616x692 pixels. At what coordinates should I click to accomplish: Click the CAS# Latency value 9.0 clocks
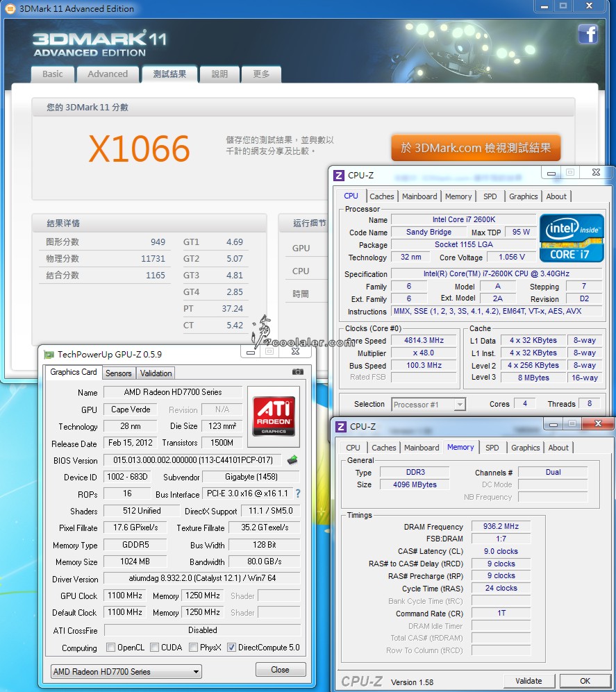coord(501,551)
